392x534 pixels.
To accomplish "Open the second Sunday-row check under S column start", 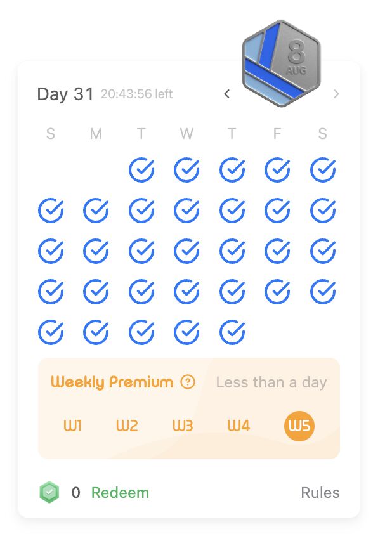I will point(51,211).
